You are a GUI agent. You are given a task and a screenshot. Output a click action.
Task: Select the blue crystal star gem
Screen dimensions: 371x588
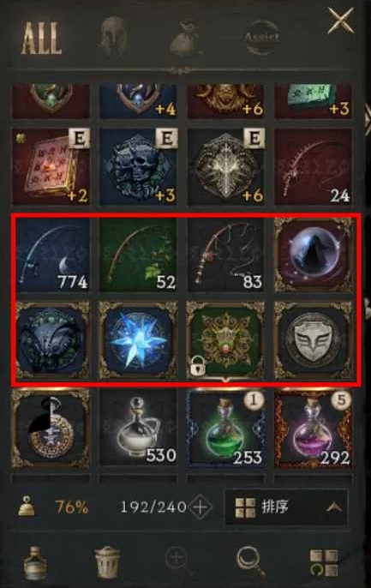tap(138, 340)
